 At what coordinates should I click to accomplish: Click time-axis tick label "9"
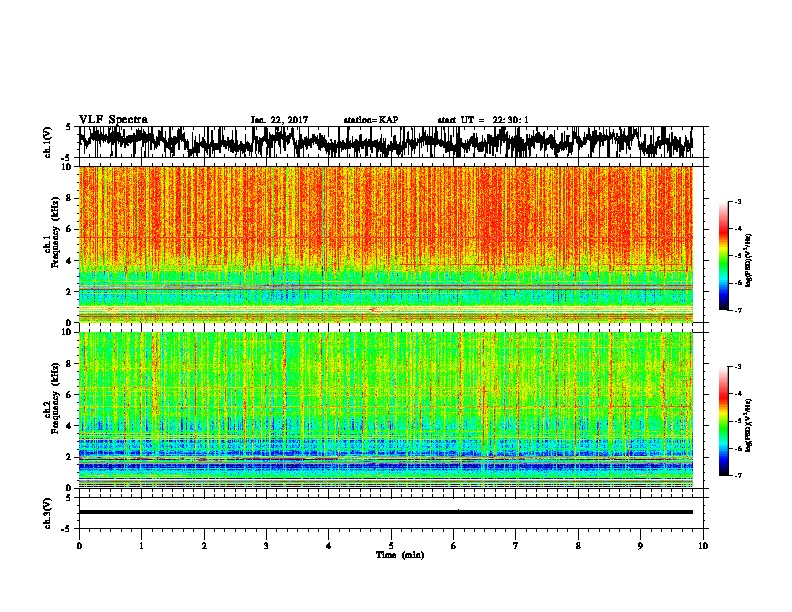[640, 546]
